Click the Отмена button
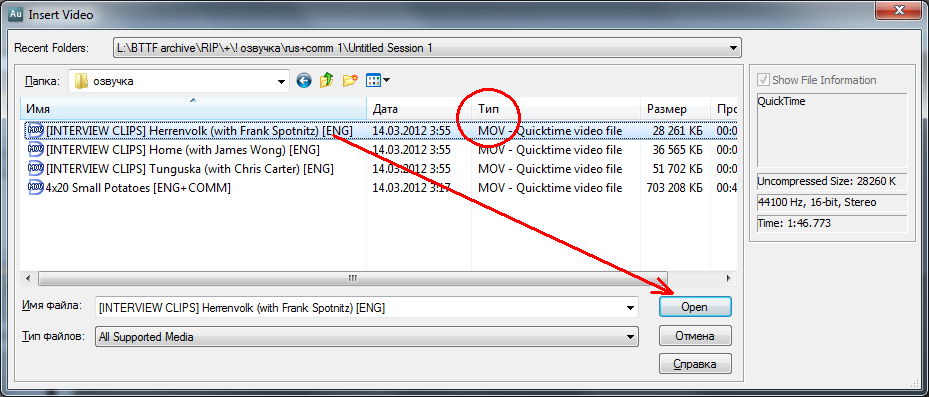The image size is (929, 397). tap(695, 336)
